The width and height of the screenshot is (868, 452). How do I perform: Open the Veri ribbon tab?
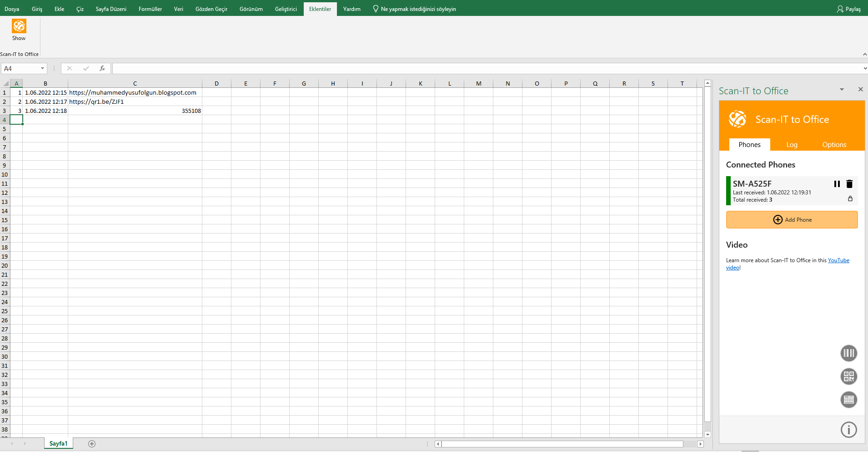pyautogui.click(x=179, y=9)
